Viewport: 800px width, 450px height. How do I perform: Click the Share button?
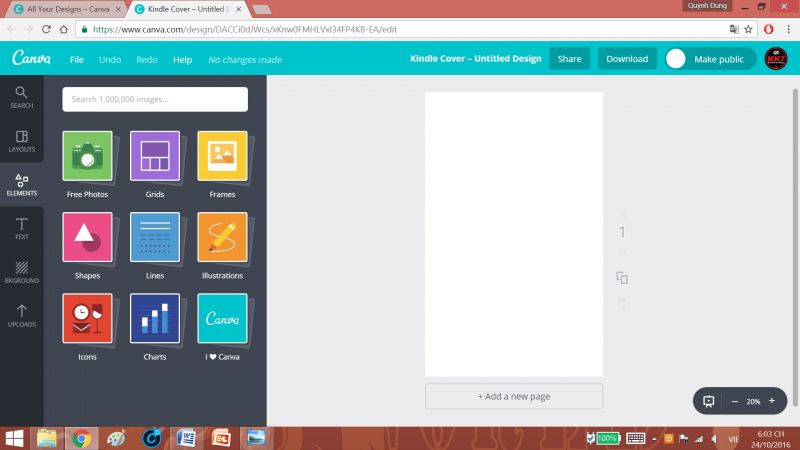point(569,59)
